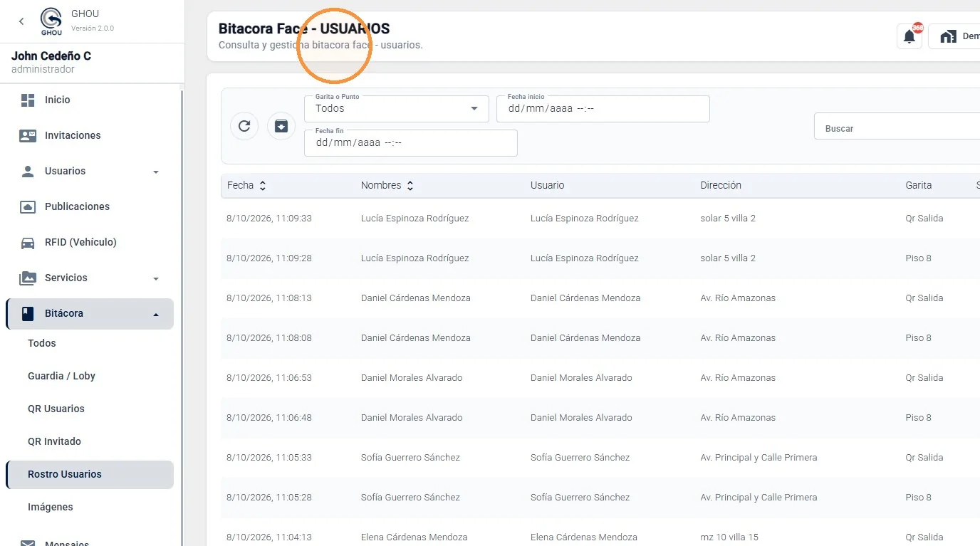Select Rostro Usuarios submenu item
This screenshot has width=980, height=546.
(90, 474)
